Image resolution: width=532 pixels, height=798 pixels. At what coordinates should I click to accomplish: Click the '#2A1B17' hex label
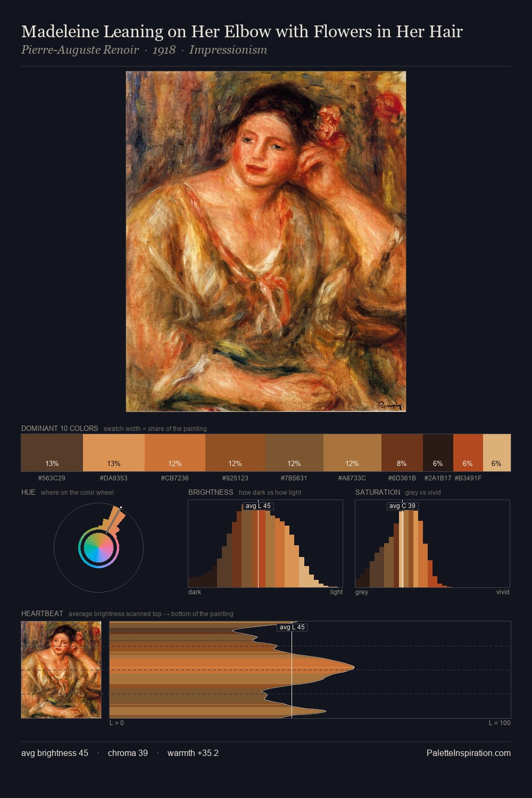tap(438, 478)
